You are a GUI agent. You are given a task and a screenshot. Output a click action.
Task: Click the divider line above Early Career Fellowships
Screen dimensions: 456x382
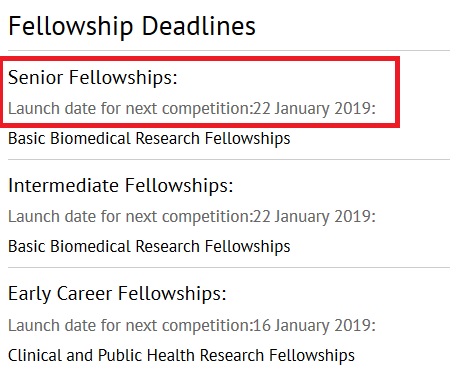coord(229,267)
